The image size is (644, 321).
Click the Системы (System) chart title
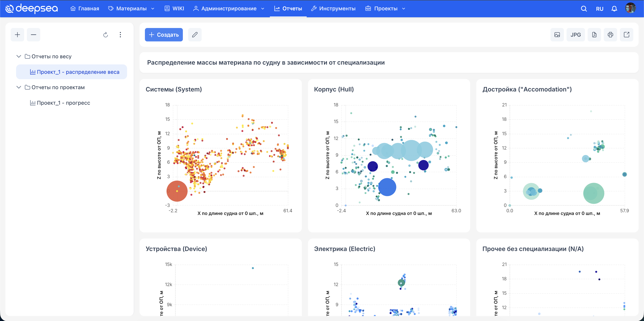(174, 89)
